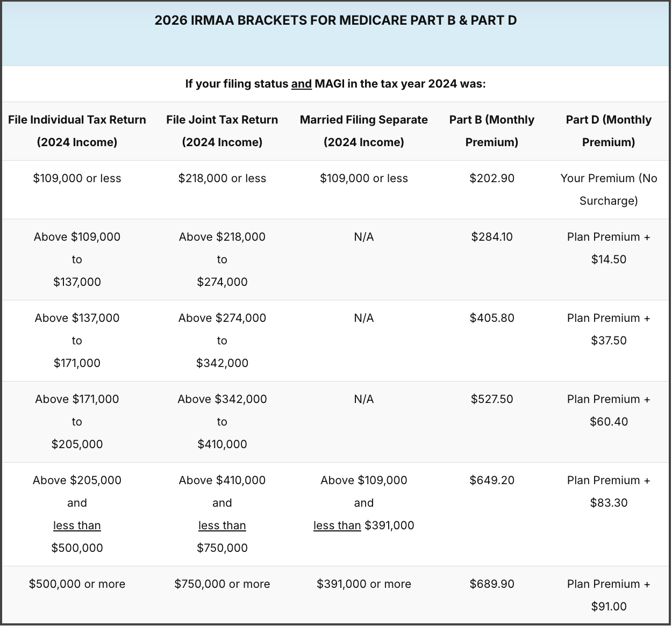Click the "$218,000 or less" joint return cell
Screen dimensions: 672x626
(222, 178)
